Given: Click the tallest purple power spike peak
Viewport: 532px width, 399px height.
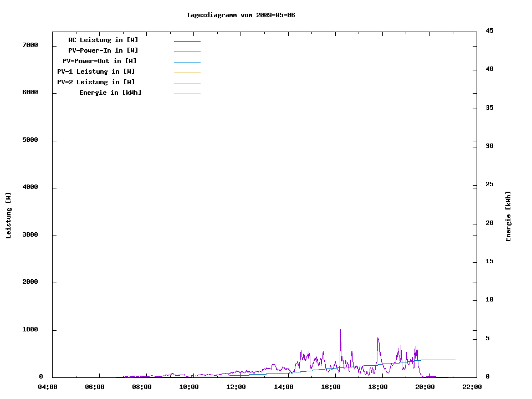Looking at the screenshot, I should coord(340,330).
